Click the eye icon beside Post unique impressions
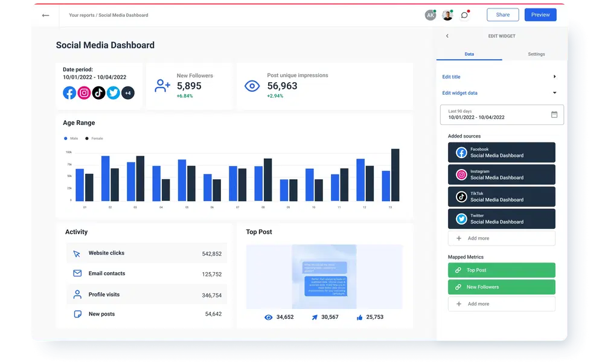The height and width of the screenshot is (364, 599). (x=252, y=86)
